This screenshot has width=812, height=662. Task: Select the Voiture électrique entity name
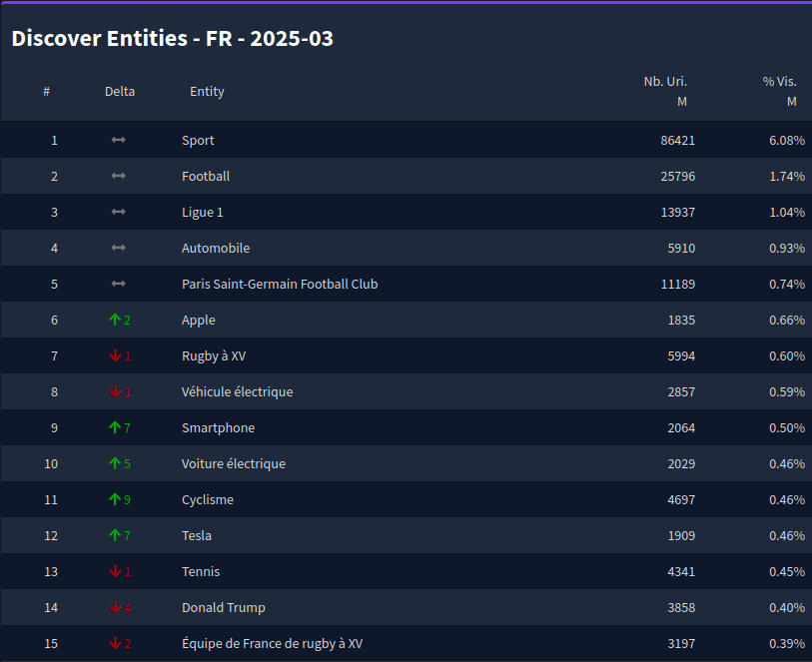234,463
